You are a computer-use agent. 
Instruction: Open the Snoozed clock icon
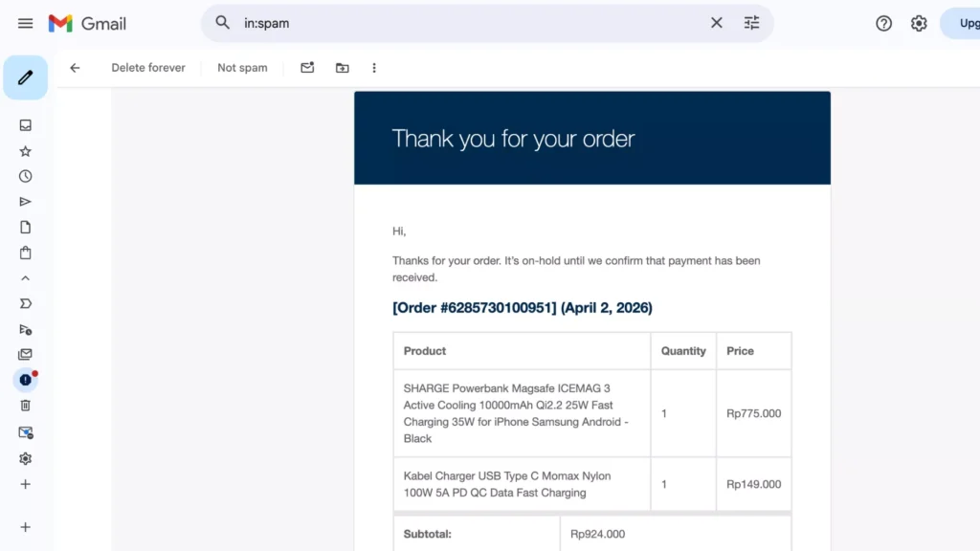tap(25, 176)
